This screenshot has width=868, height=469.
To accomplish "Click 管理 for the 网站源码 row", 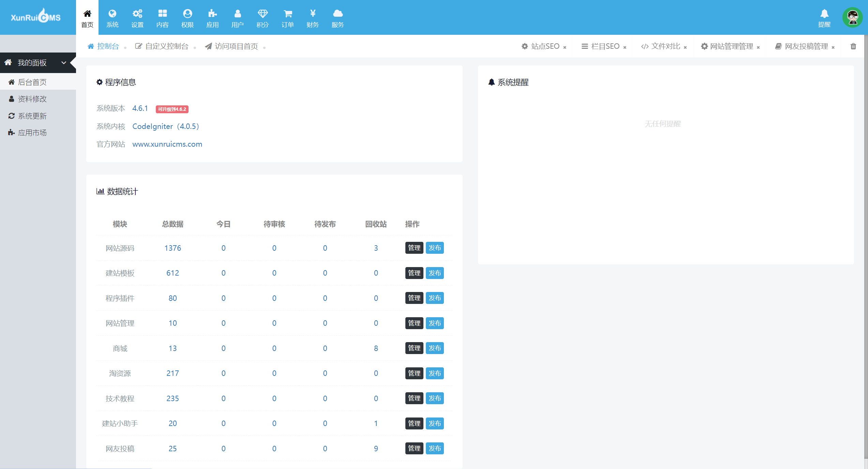I will pyautogui.click(x=414, y=248).
